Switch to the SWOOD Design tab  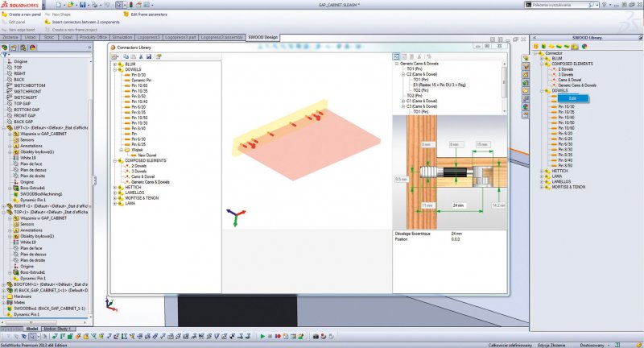(x=262, y=37)
